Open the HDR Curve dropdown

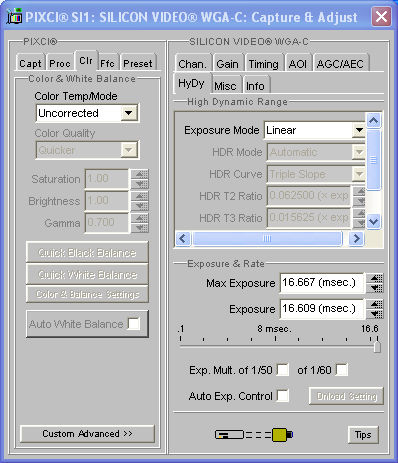coord(359,174)
